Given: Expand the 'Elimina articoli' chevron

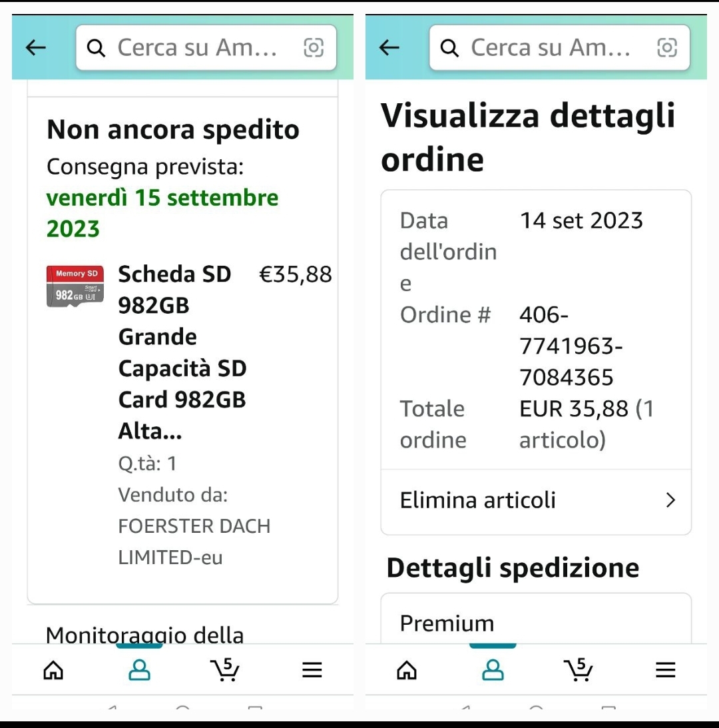Looking at the screenshot, I should (670, 500).
